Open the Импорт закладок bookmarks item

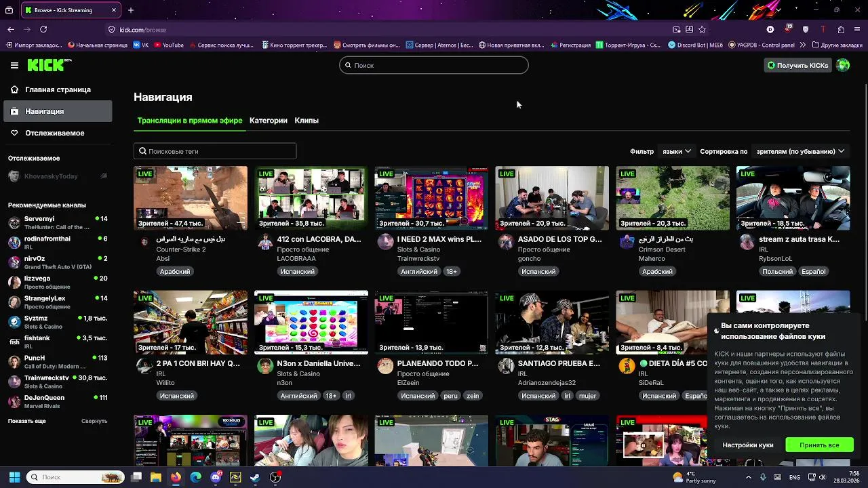33,45
